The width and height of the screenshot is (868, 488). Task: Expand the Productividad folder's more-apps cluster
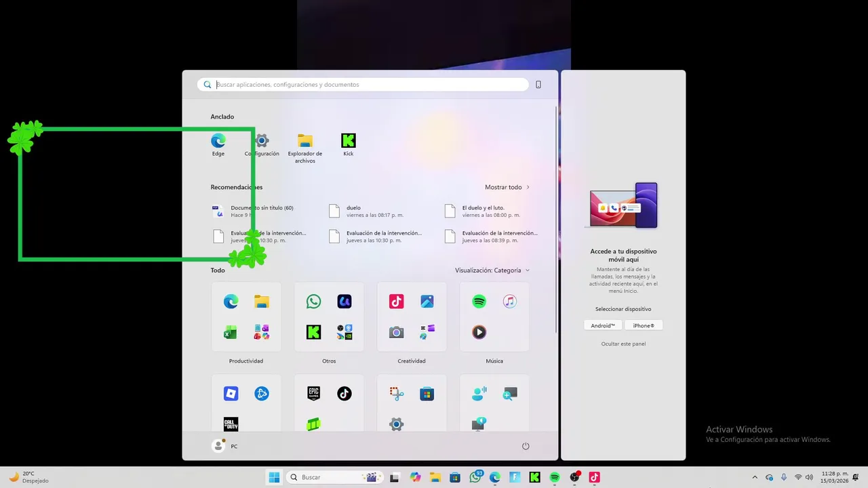(262, 332)
